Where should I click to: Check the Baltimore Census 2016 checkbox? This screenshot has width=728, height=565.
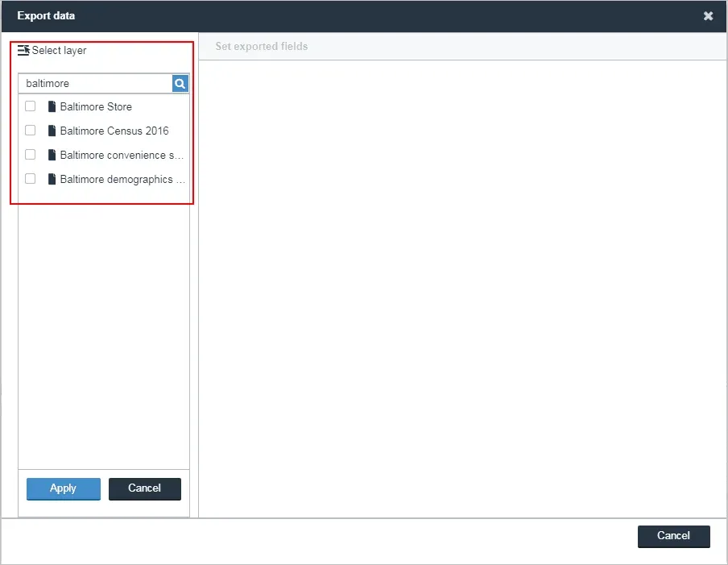[x=30, y=130]
